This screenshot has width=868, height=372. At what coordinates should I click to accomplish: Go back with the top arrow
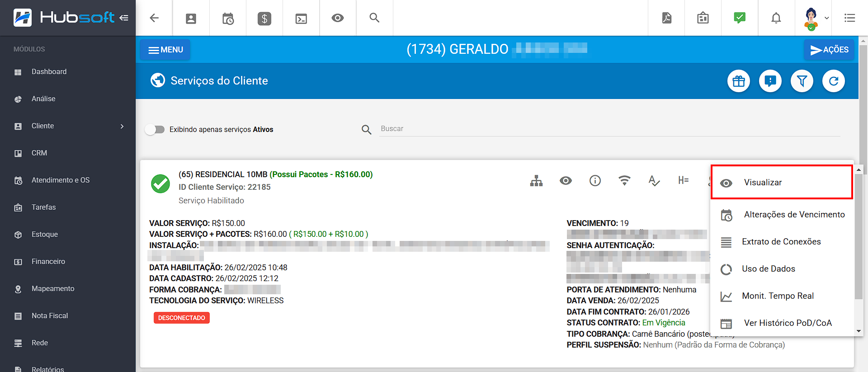[x=154, y=18]
